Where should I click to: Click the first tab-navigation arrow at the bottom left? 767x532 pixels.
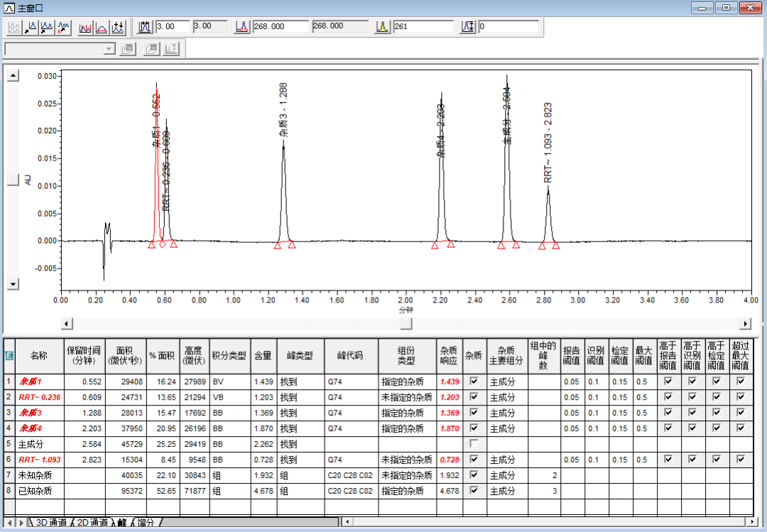(x=10, y=523)
